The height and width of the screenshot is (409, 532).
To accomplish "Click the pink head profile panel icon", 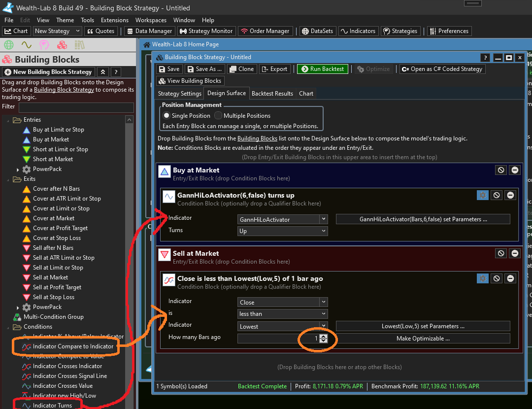I will pos(44,45).
